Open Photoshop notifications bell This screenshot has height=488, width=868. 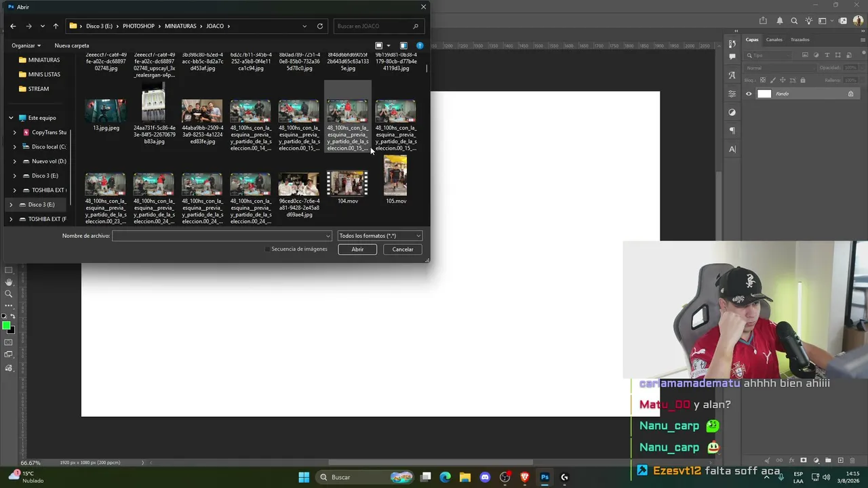780,21
